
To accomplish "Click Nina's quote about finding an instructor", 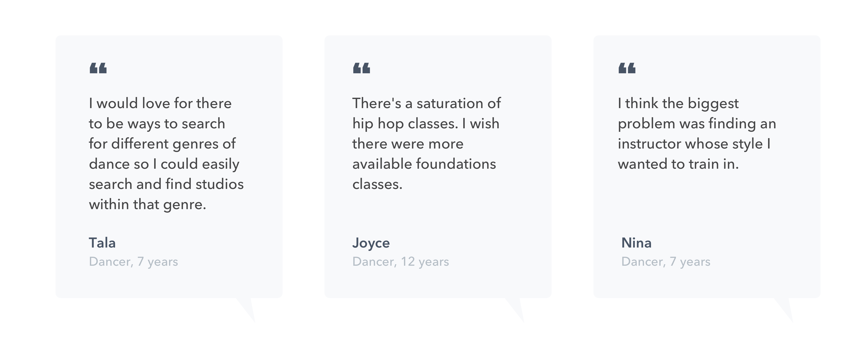I will (x=697, y=134).
